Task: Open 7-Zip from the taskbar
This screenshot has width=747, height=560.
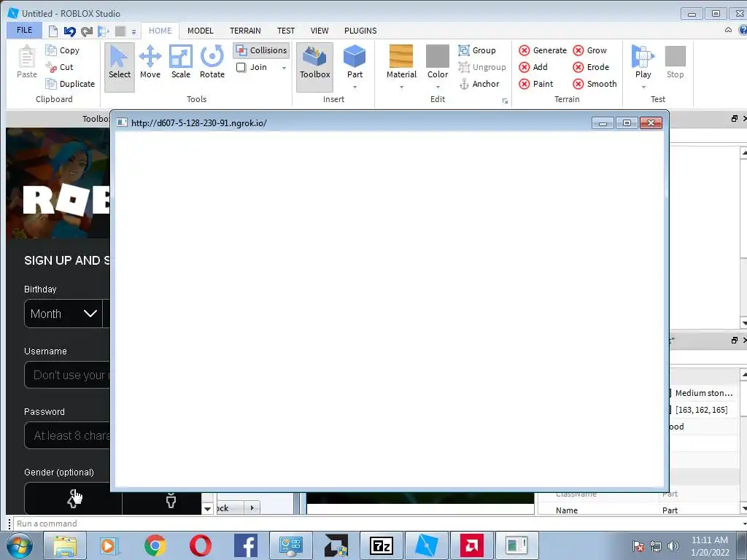Action: [x=381, y=545]
